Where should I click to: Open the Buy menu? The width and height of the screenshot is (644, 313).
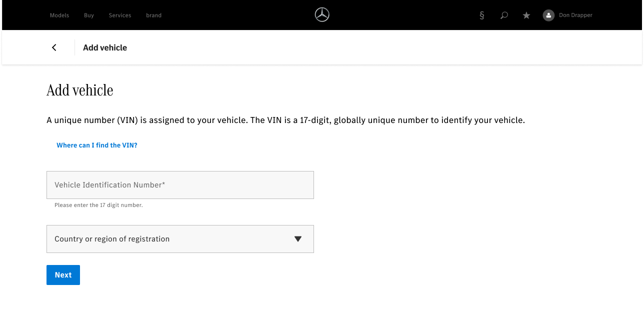click(x=89, y=15)
